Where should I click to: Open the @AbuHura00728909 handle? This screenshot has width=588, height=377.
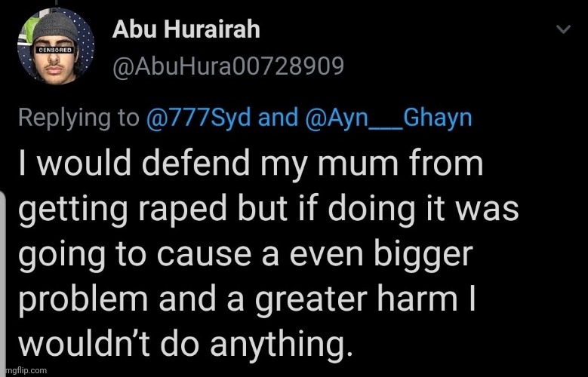coord(228,66)
